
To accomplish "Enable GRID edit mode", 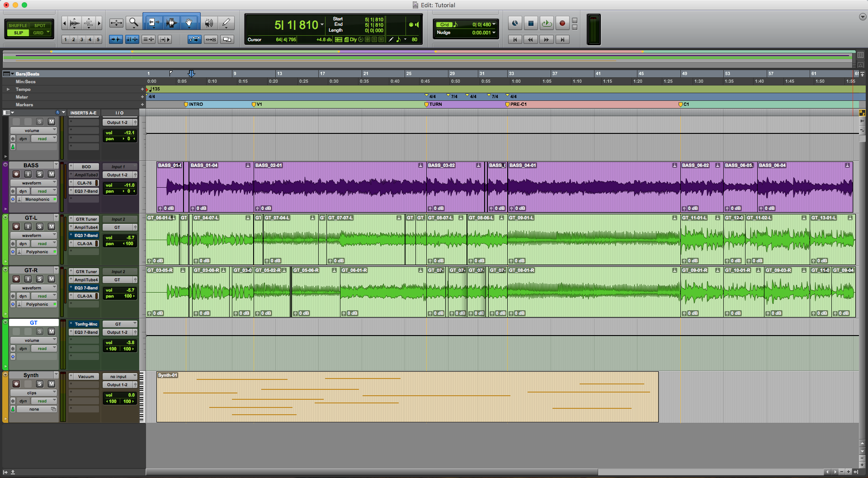I will [x=40, y=33].
